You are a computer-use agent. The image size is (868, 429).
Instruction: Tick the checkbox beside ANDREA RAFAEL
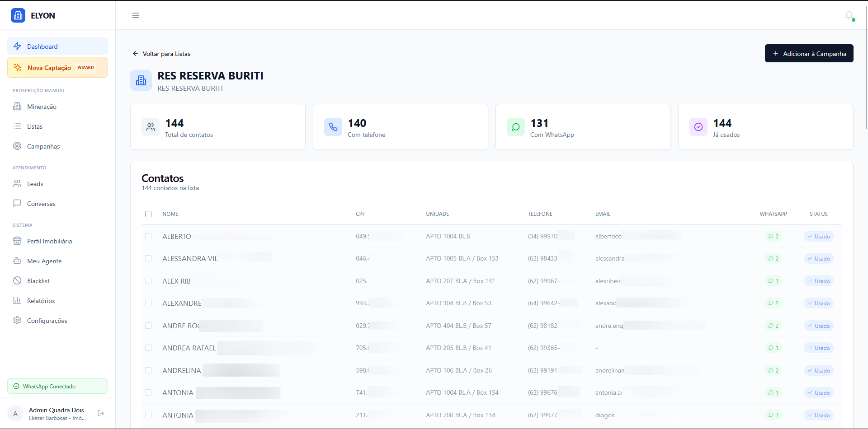click(148, 348)
